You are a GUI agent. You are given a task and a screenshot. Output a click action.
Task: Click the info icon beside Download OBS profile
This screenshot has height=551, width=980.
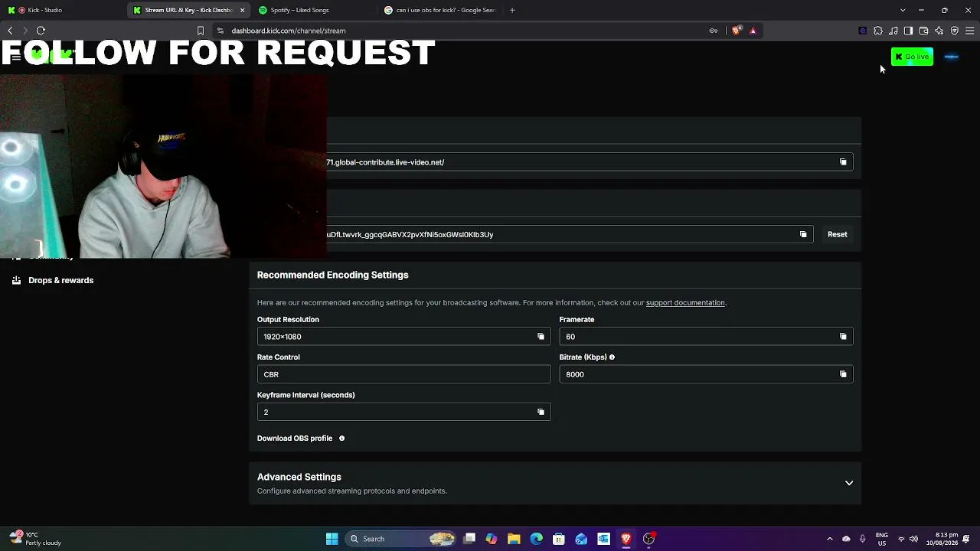coord(341,439)
